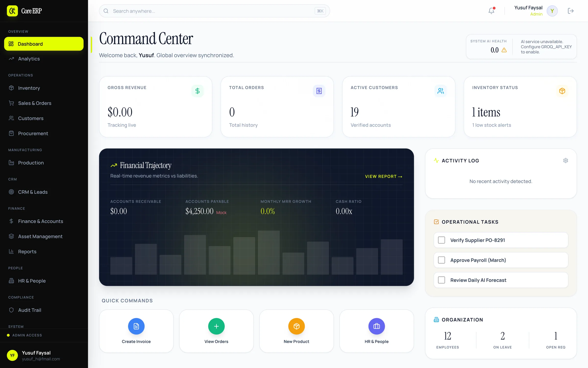Check the Review Daily AI Forecast task
This screenshot has height=368, width=588.
441,280
